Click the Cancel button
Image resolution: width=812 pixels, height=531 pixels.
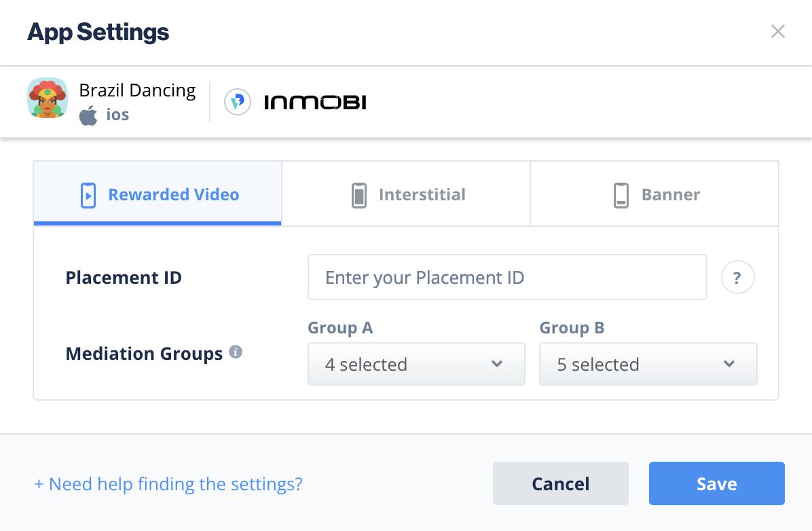coord(561,483)
